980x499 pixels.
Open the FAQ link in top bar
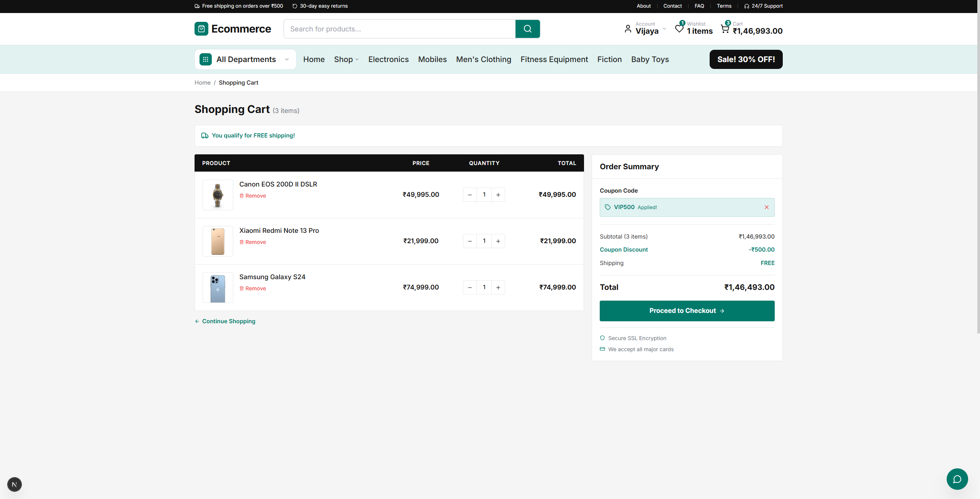(x=699, y=6)
